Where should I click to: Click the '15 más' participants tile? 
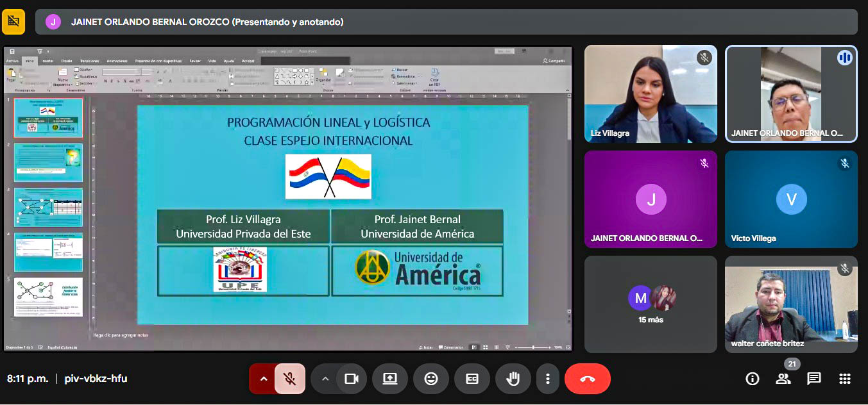point(651,304)
